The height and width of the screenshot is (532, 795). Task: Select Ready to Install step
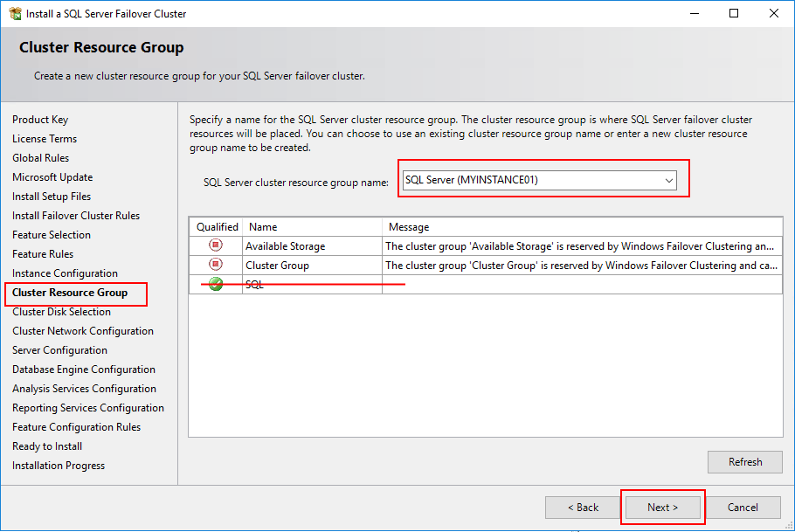click(x=47, y=446)
